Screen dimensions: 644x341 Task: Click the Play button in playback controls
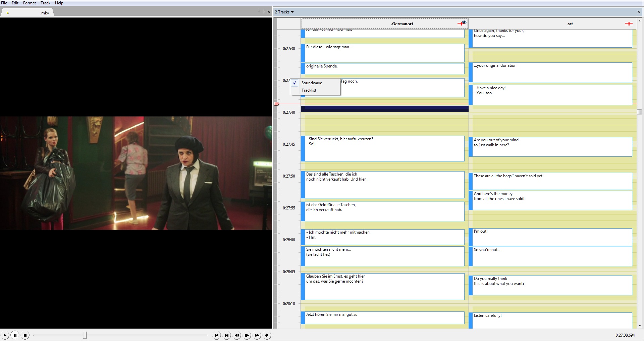[5, 335]
